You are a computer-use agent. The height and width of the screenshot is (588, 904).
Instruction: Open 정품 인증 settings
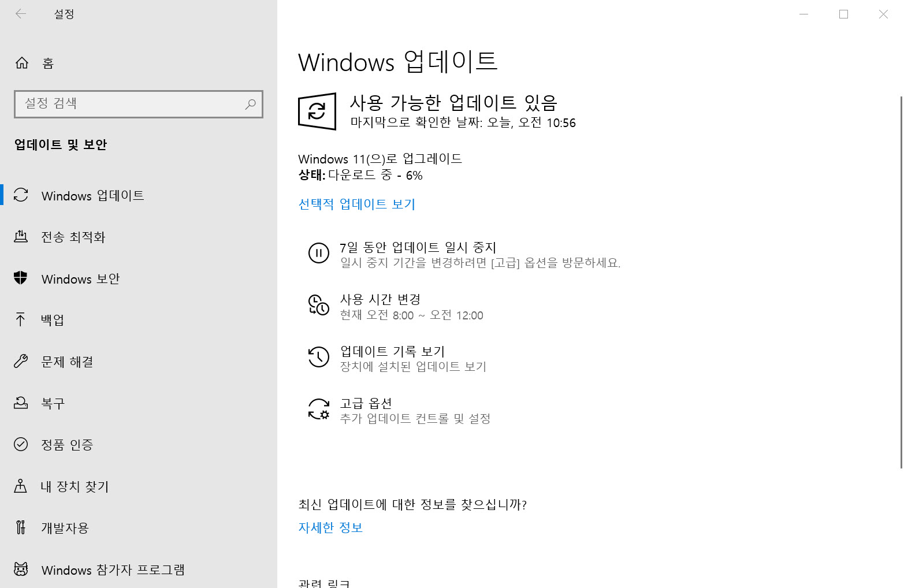click(x=67, y=445)
